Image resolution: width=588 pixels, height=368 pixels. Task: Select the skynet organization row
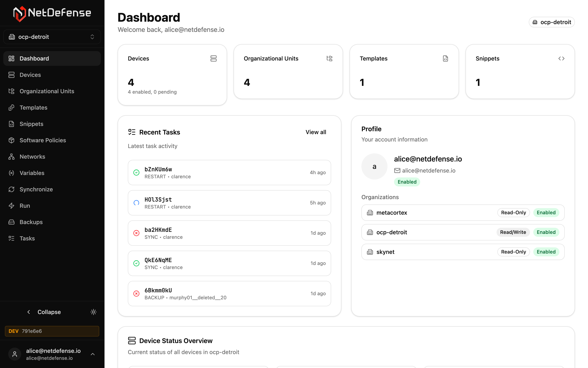pyautogui.click(x=463, y=252)
